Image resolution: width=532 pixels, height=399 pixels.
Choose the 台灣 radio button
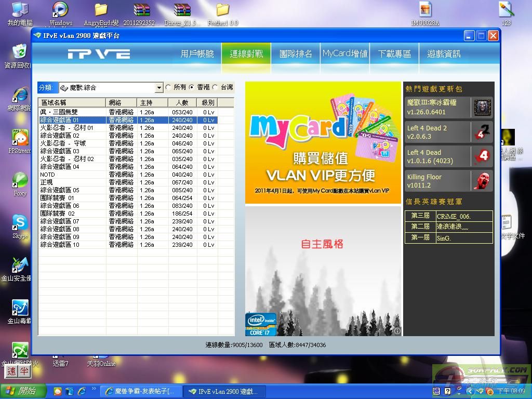(x=215, y=87)
